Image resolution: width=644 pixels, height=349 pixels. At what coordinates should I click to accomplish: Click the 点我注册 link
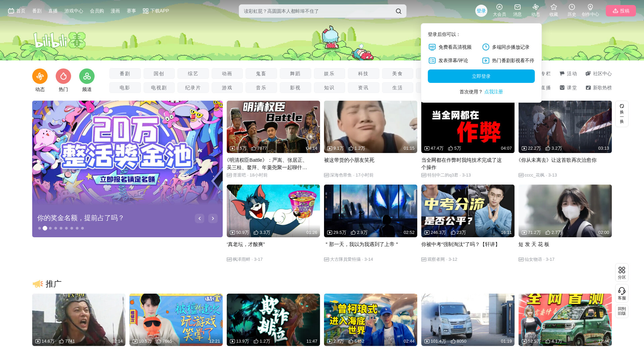click(493, 92)
